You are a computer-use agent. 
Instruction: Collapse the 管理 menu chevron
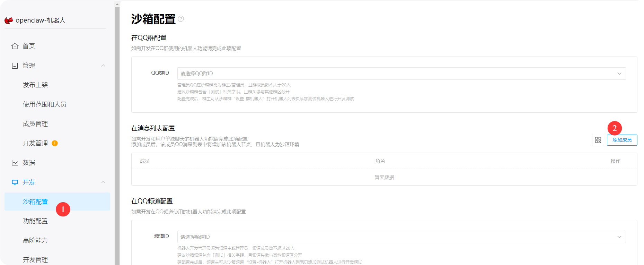[x=103, y=66]
